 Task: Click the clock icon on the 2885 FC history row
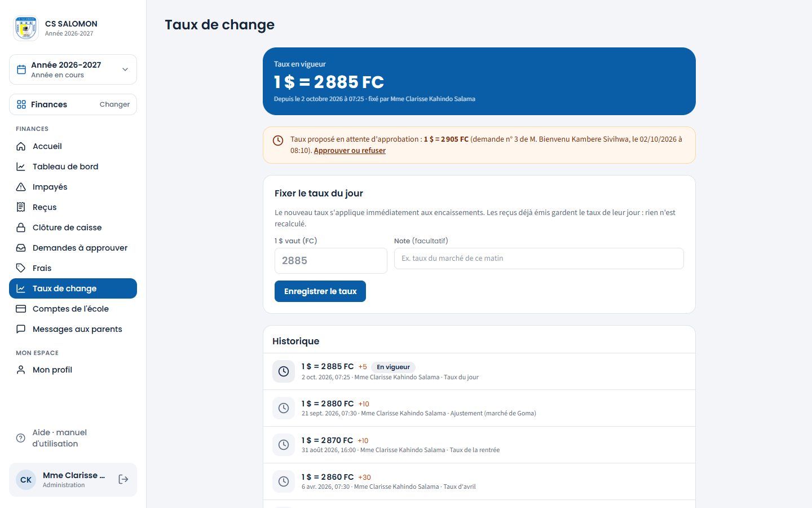click(284, 371)
